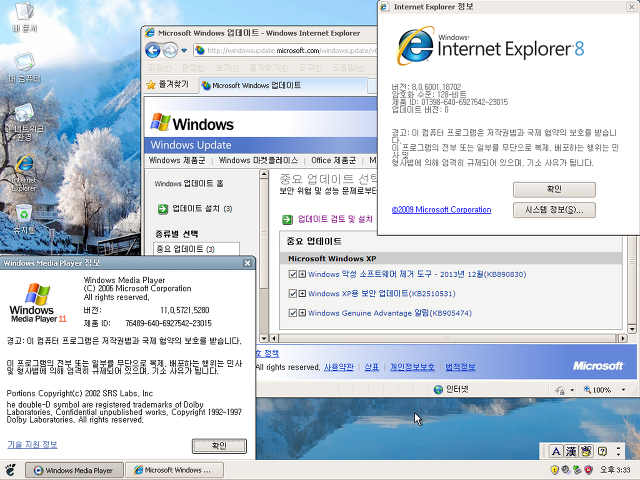Screen dimensions: 640x480
Task: Open zoom level 100% dropdown arrow
Action: point(623,390)
